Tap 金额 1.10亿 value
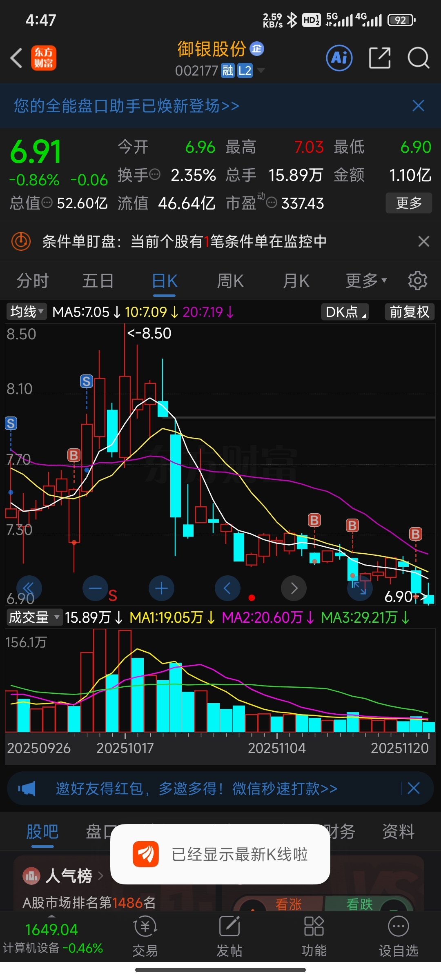Screen dimensions: 441x980 pyautogui.click(x=410, y=175)
